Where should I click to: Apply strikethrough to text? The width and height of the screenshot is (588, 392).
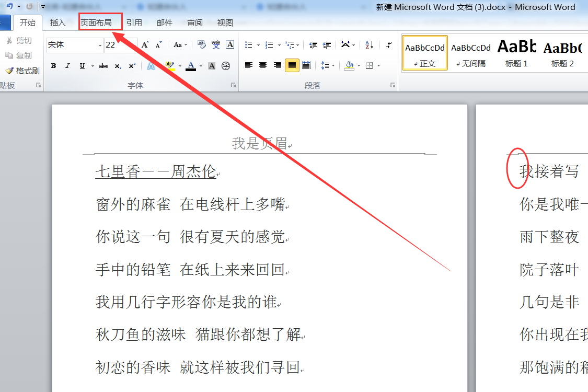coord(103,66)
